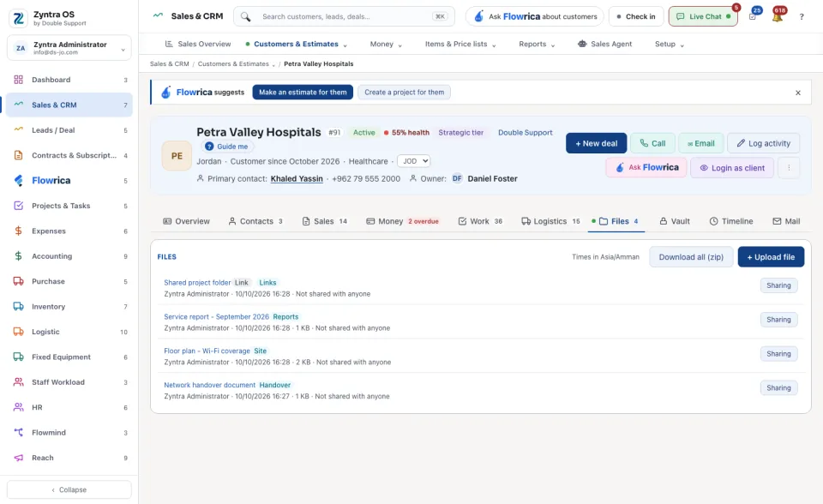Open Live Chat
Screen dimensions: 823x504
coord(703,17)
